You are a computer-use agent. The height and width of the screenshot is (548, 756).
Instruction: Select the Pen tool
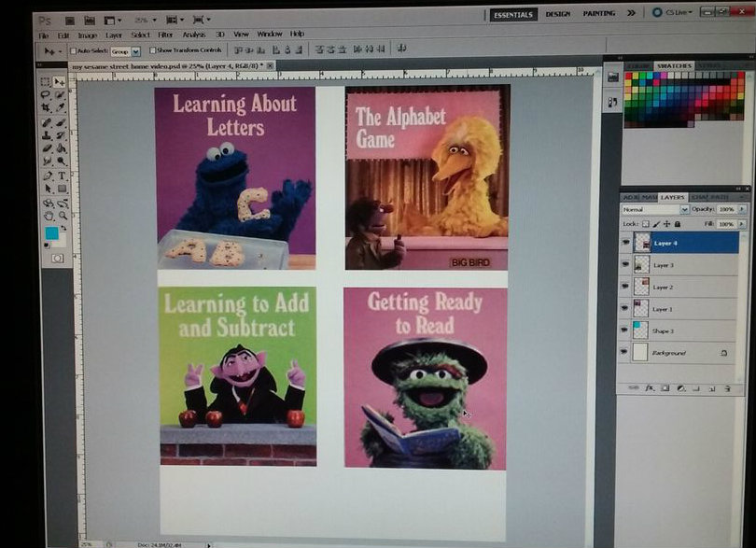click(x=48, y=176)
